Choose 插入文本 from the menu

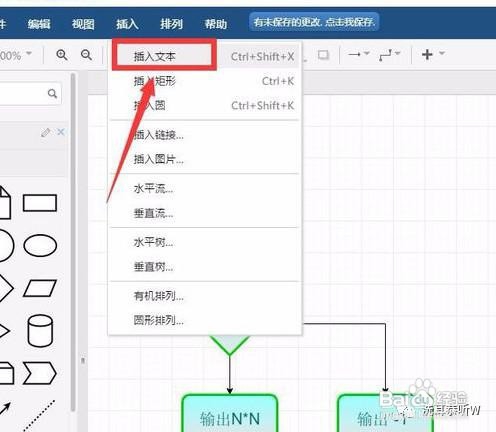click(x=205, y=57)
